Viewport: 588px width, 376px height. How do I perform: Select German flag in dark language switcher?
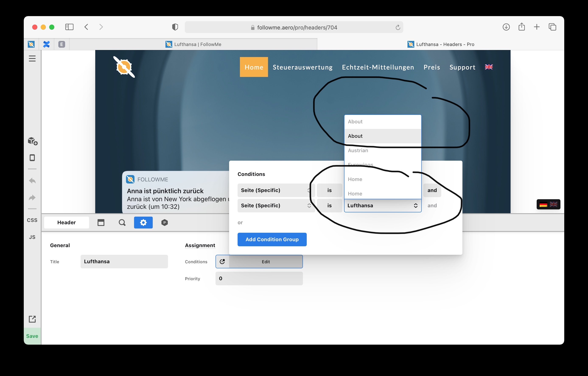pos(543,205)
